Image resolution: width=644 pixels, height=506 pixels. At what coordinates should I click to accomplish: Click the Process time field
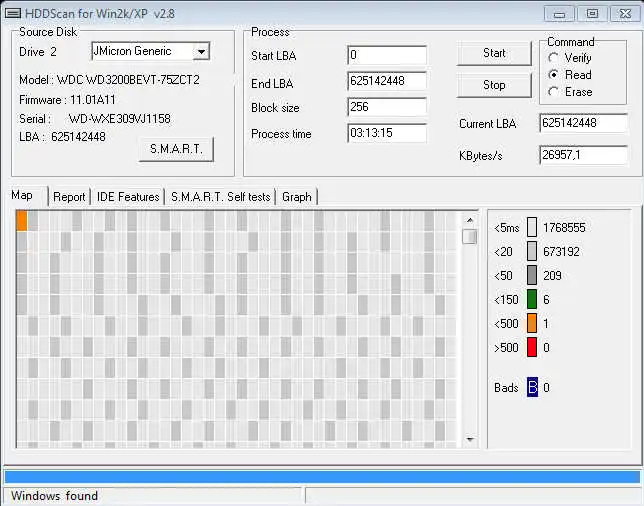pos(387,133)
